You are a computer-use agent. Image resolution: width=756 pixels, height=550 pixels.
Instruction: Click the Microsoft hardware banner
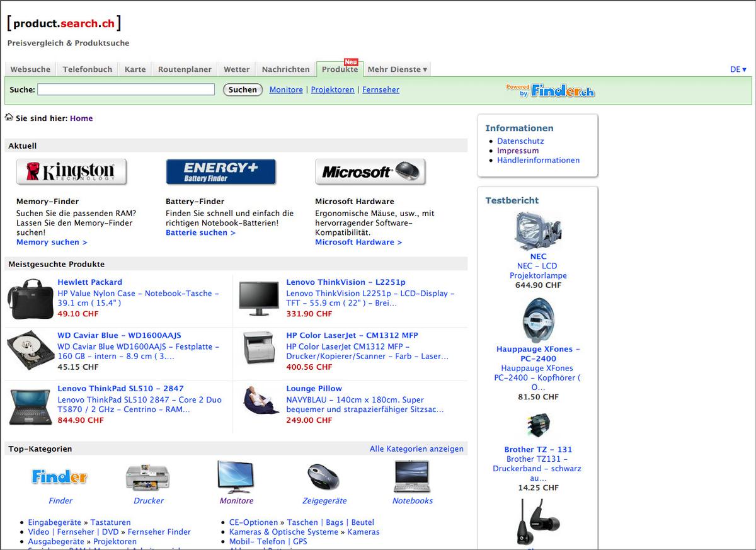pos(370,171)
